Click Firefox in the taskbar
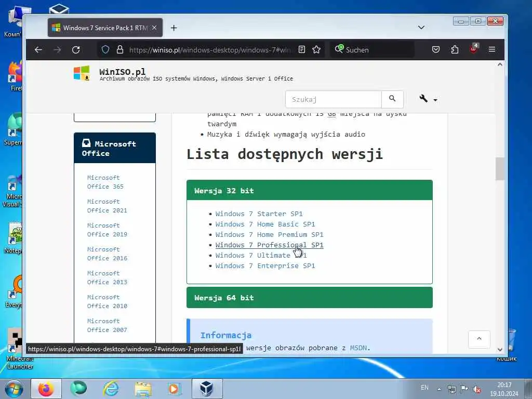Viewport: 532px width, 399px height. 46,389
